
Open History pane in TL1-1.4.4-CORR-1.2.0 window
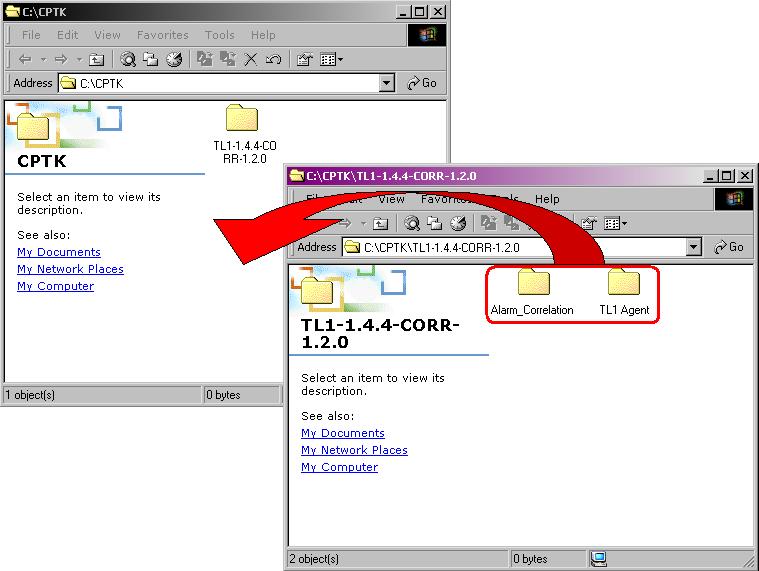tap(458, 223)
